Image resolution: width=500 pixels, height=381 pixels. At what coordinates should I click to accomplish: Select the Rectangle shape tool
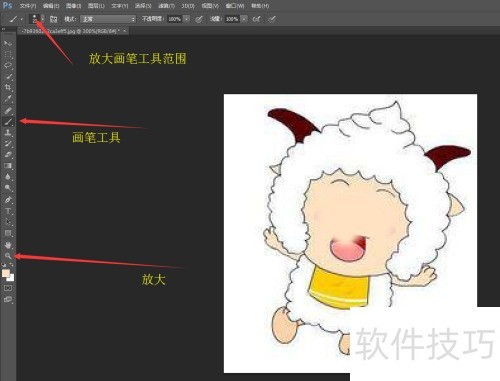(8, 233)
